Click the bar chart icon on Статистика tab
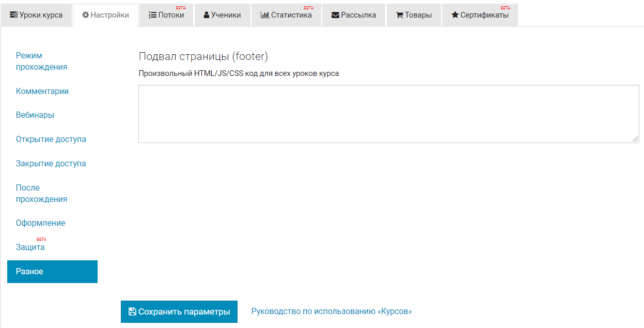This screenshot has height=328, width=644. coord(264,15)
